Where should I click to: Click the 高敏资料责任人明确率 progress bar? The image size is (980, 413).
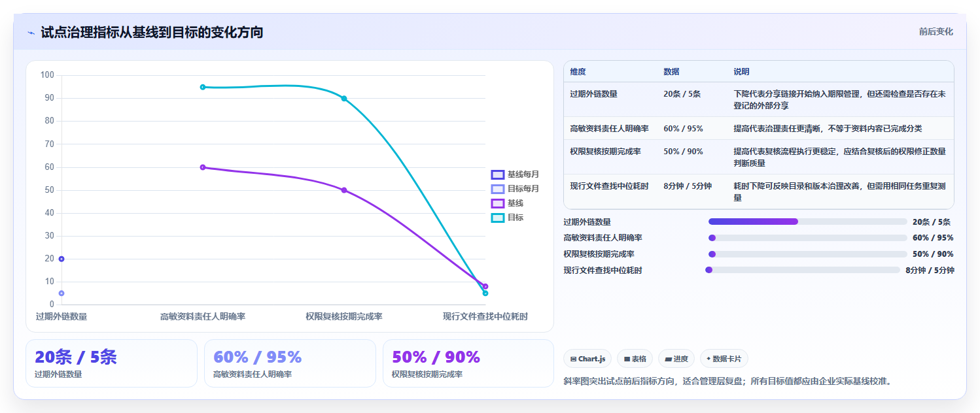(x=808, y=238)
